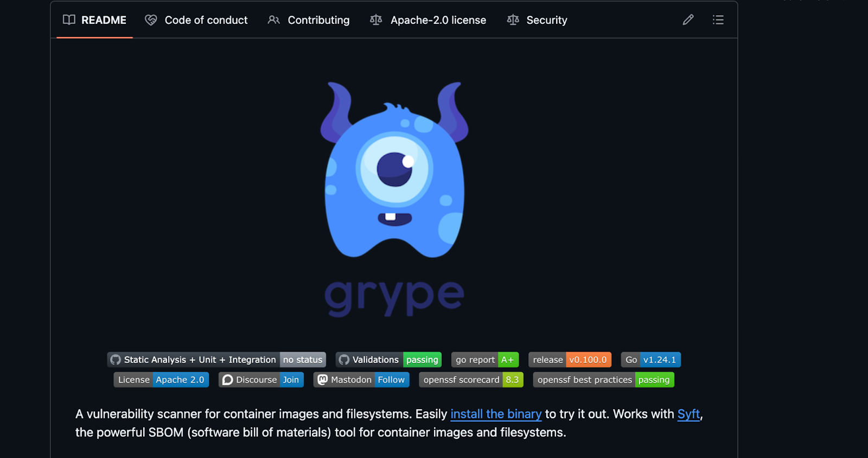The width and height of the screenshot is (868, 458).
Task: Open the Go v1.24.1 badge
Action: click(x=650, y=360)
